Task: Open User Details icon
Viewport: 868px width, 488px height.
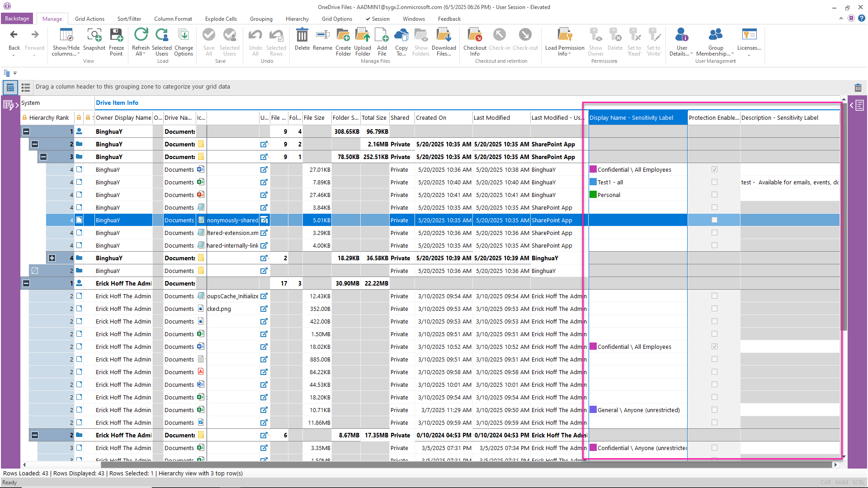Action: (x=682, y=34)
